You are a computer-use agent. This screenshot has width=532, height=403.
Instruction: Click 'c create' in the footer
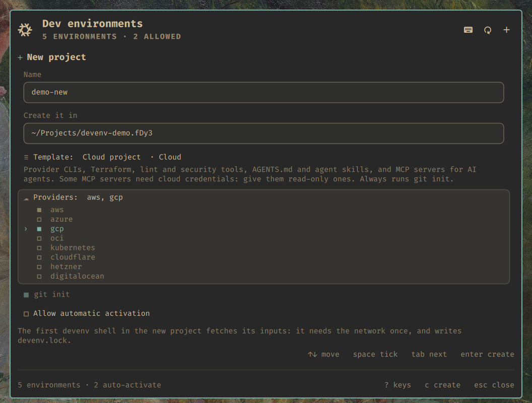click(x=442, y=385)
